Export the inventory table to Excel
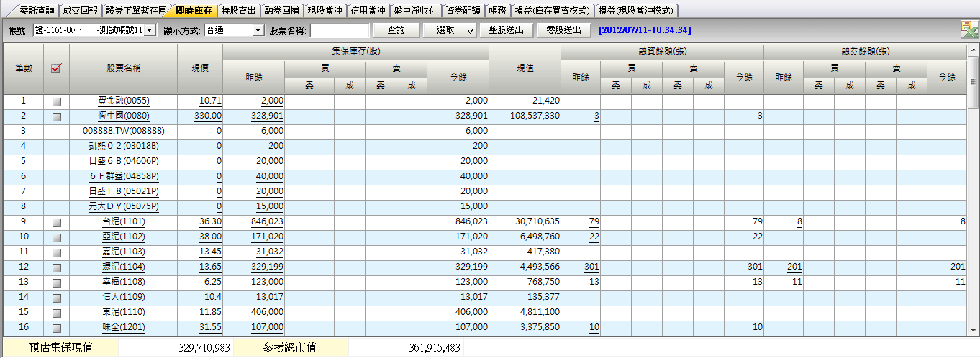This screenshot has height=358, width=980. point(968,29)
